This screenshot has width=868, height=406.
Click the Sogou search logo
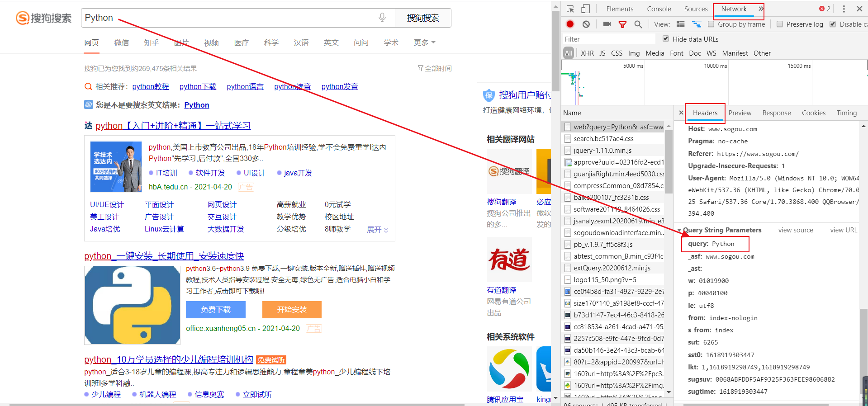pos(44,18)
